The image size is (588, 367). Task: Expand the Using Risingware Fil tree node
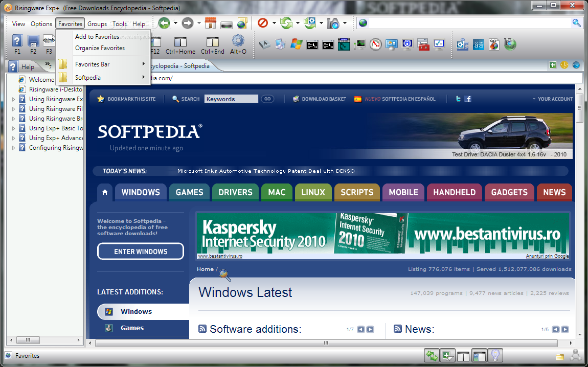click(13, 109)
